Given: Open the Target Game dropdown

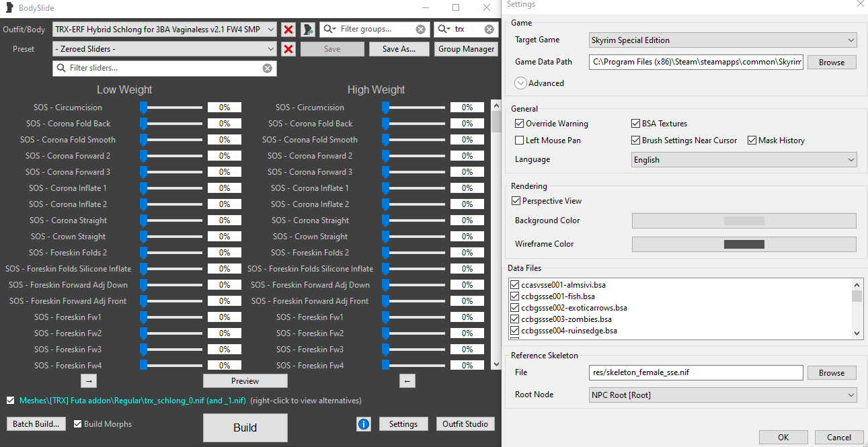Looking at the screenshot, I should [723, 40].
